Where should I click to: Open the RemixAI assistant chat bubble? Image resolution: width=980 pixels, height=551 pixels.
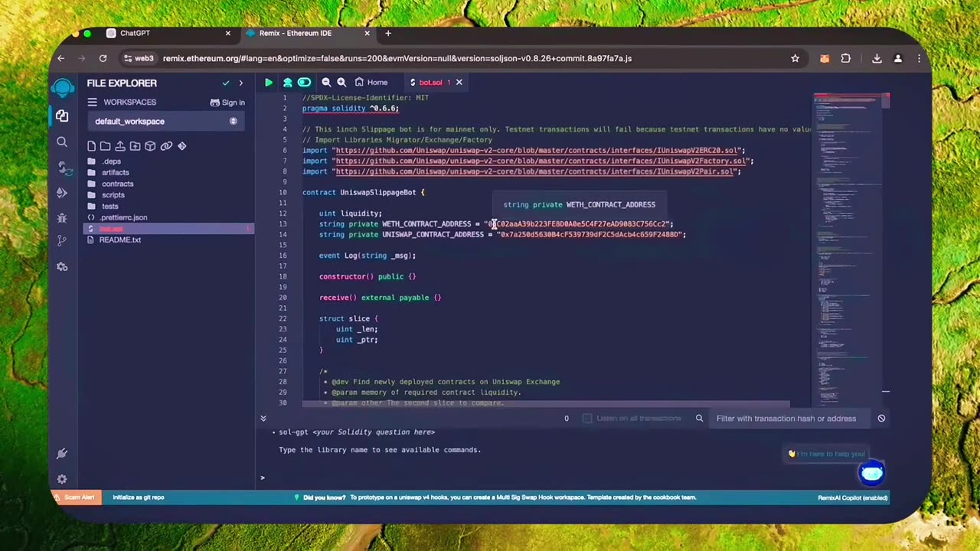click(871, 473)
